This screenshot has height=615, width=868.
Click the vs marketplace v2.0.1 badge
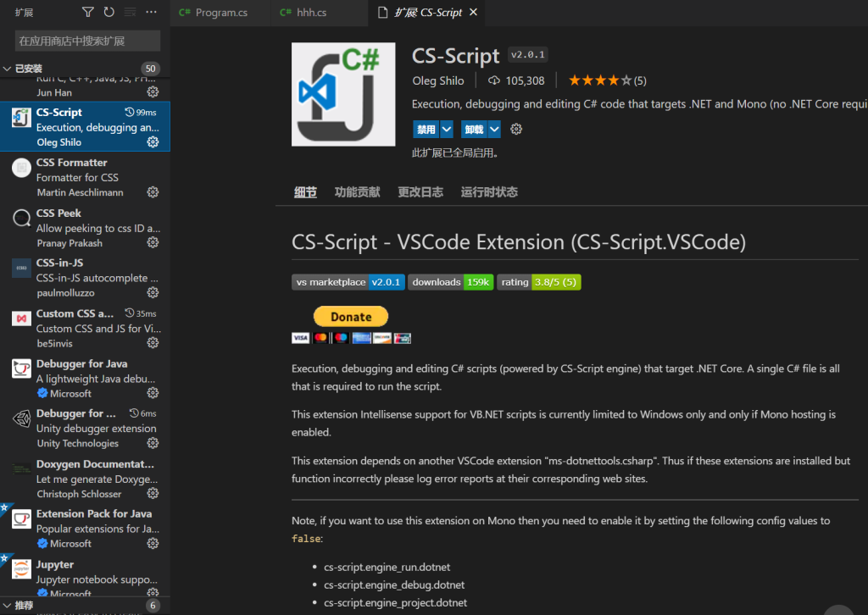348,282
